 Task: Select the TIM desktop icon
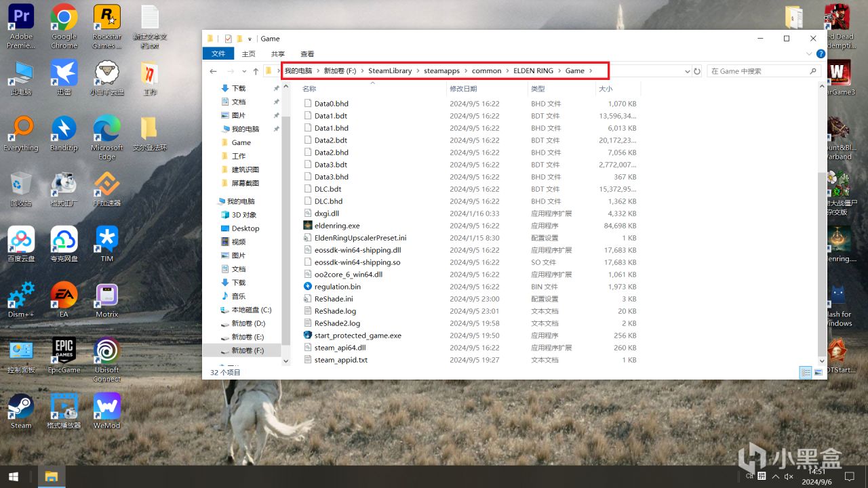[106, 244]
